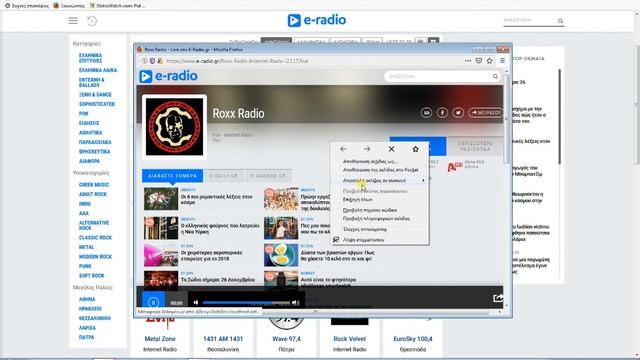This screenshot has height=360, width=640.
Task: Choose 'Αποθήκευση της σελίδας στο Pocket'
Action: tap(380, 169)
